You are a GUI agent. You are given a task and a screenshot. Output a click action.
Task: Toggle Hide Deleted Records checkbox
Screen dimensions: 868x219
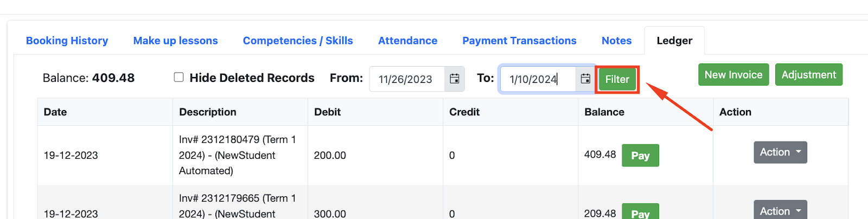(178, 78)
